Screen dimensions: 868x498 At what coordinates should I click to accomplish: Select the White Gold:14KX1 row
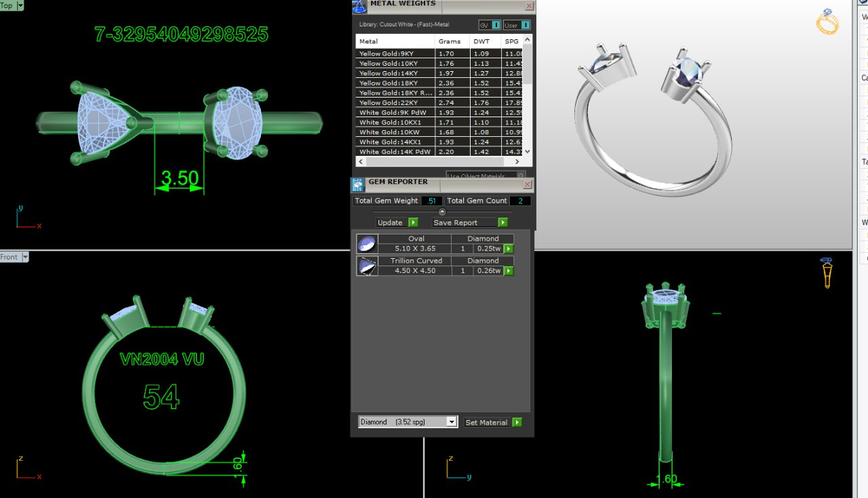click(x=439, y=142)
